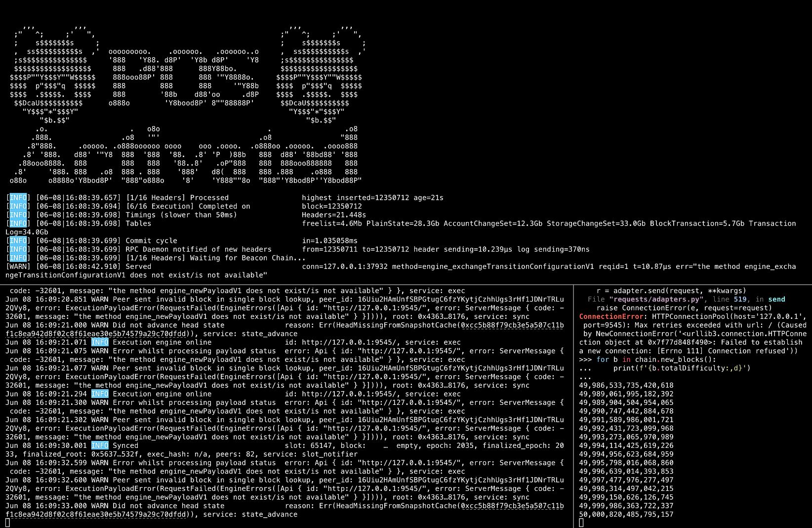Click 'r = adapter.send(request, **kwargs)' line
This screenshot has height=528, width=812.
tap(671, 291)
